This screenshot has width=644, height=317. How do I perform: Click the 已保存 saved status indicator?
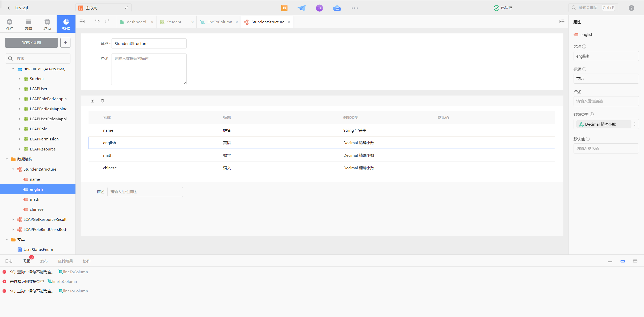point(503,8)
